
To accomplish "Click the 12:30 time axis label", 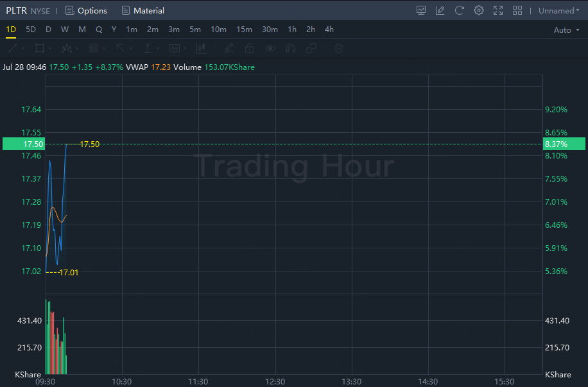I will point(275,382).
